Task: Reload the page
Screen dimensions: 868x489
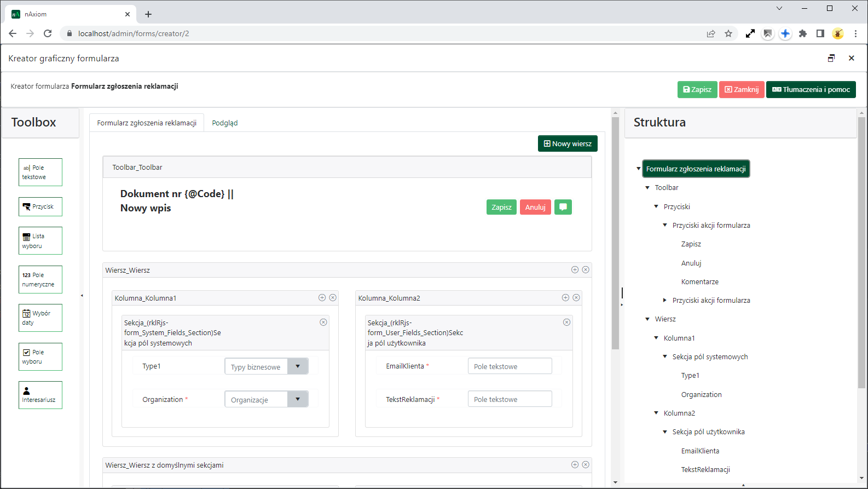Action: click(x=48, y=33)
